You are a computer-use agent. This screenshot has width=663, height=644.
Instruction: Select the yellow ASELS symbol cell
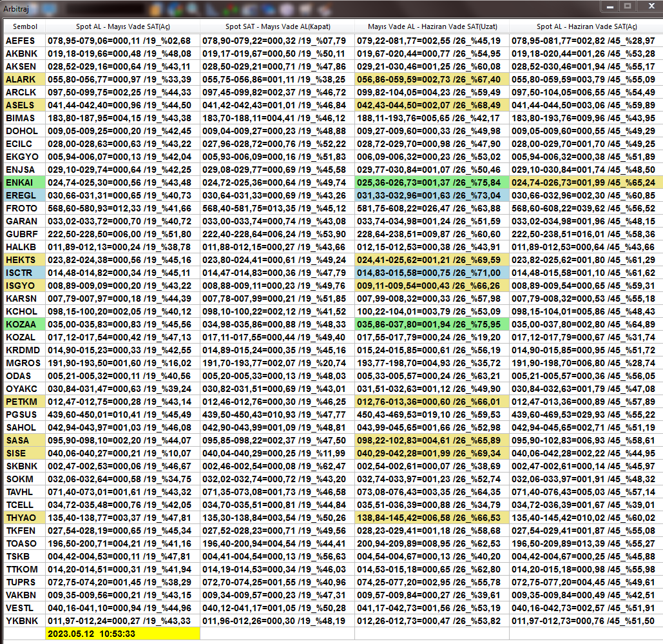pos(24,105)
